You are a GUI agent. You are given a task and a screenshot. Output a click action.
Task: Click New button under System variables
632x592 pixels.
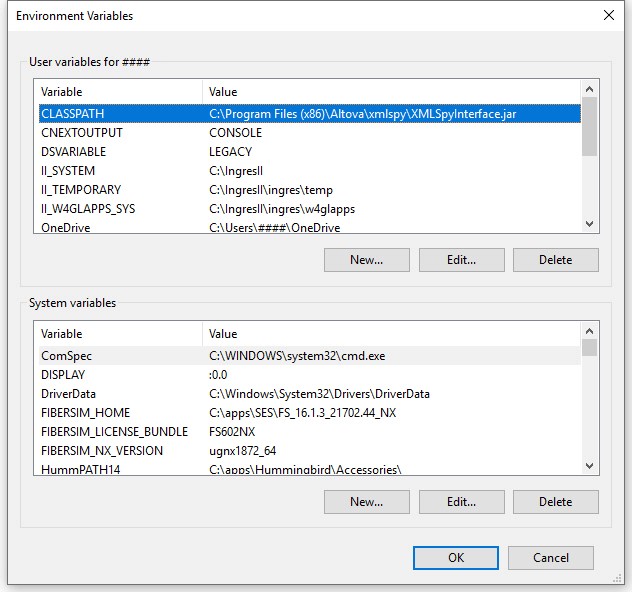coord(367,502)
